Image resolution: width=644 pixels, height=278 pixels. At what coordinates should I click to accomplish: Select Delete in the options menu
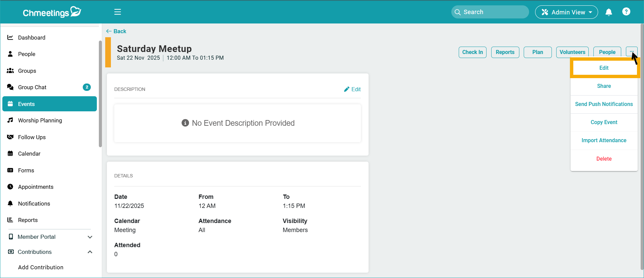[x=604, y=159]
